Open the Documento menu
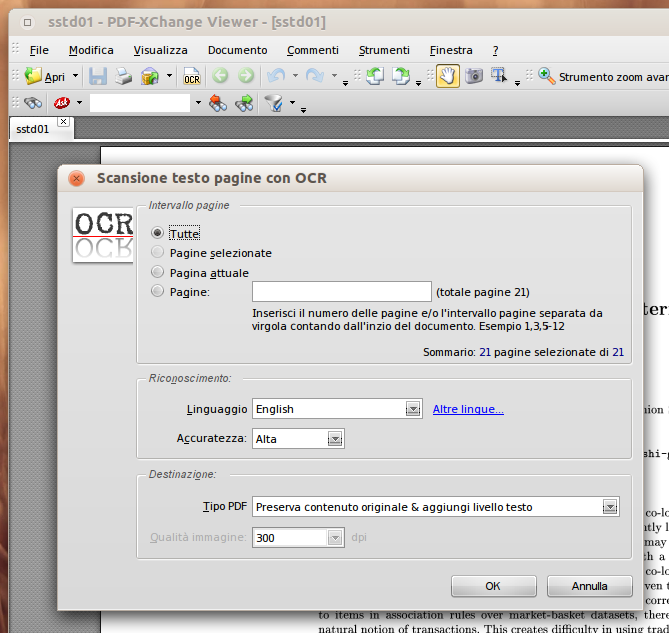Image resolution: width=669 pixels, height=633 pixels. point(237,50)
